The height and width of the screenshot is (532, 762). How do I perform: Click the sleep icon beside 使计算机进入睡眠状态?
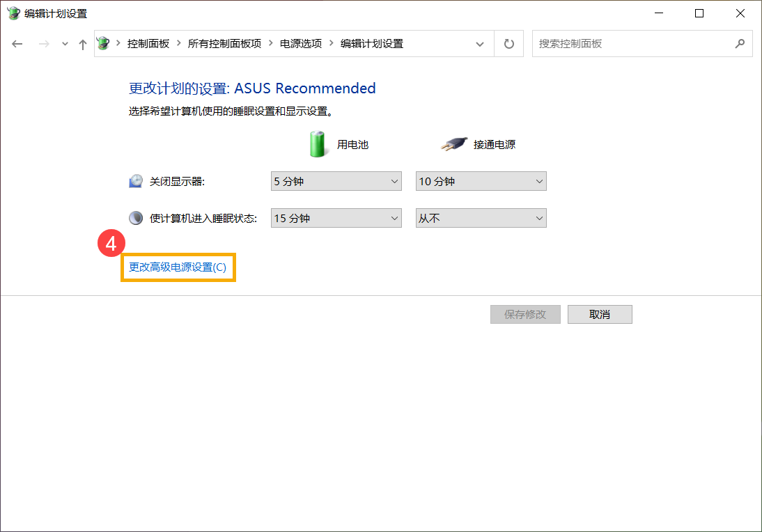pos(135,217)
